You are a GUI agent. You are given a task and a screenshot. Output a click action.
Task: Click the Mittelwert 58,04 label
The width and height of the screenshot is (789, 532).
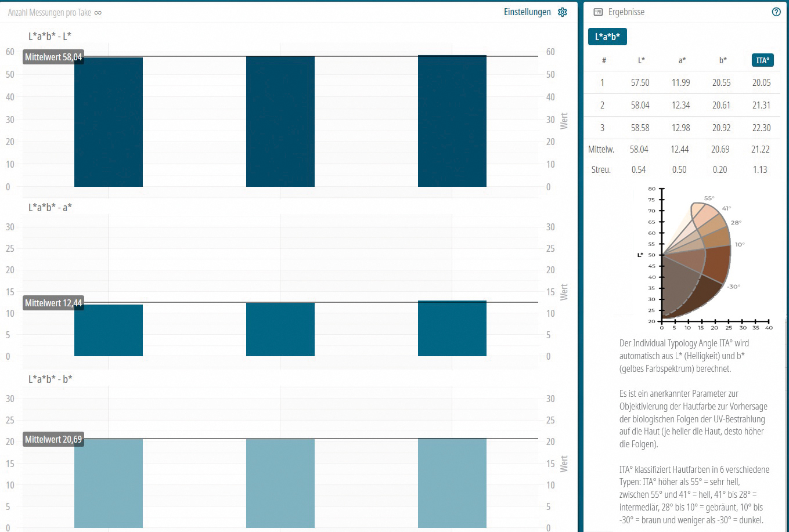pos(53,57)
